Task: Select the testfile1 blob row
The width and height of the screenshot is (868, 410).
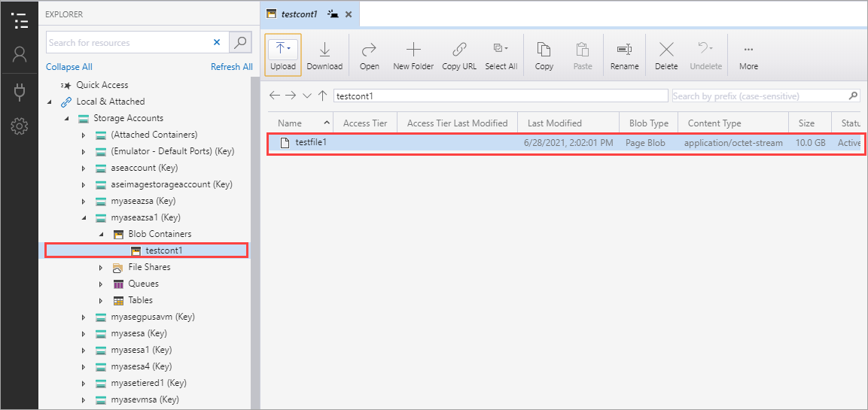Action: click(x=565, y=143)
